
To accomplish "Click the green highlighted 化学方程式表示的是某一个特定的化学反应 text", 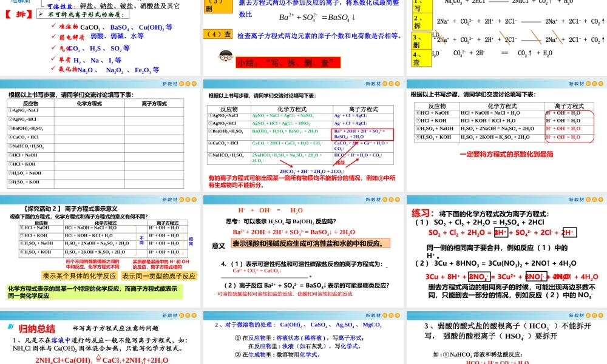I will click(95, 292).
